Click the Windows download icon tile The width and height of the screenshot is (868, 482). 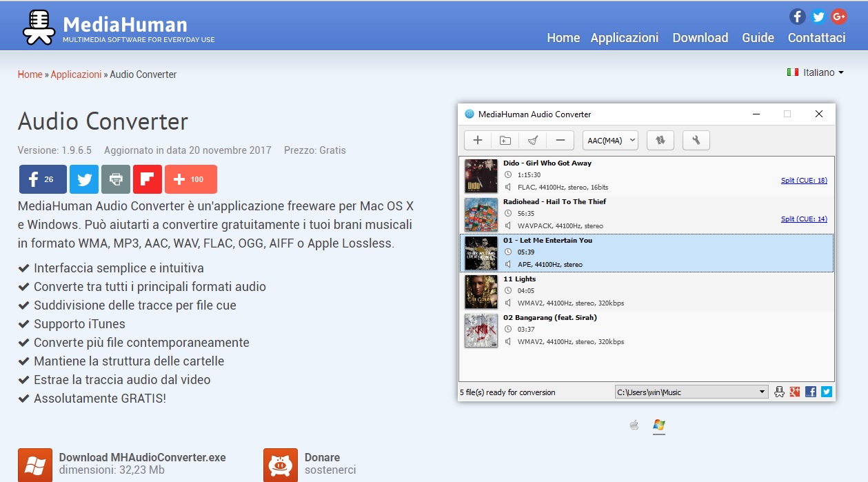(x=35, y=465)
